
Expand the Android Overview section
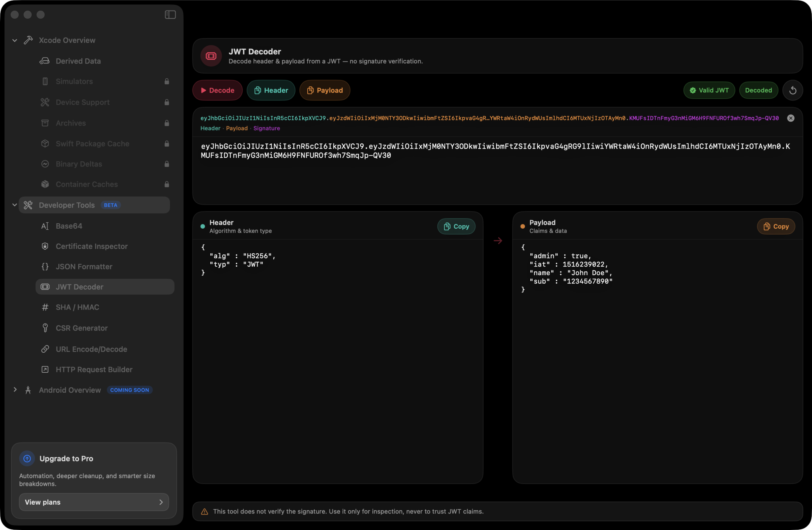click(x=15, y=389)
